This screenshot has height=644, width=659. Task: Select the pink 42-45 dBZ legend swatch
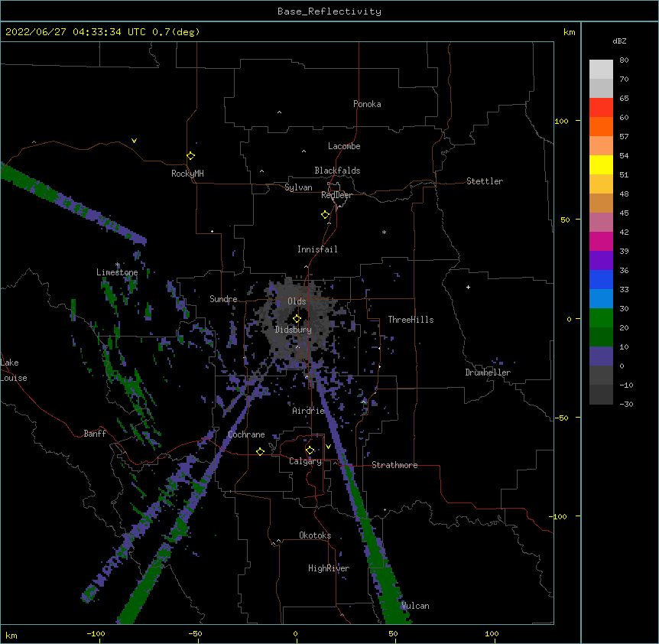click(601, 223)
